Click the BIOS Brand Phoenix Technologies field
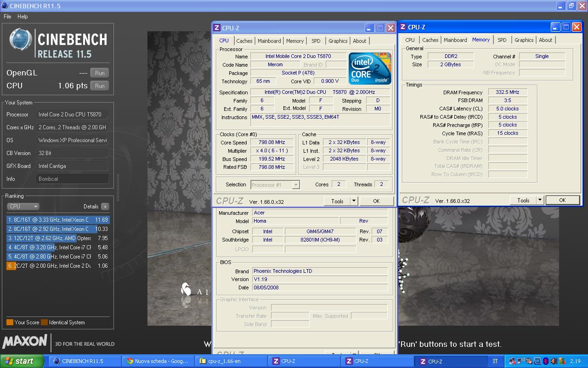The height and width of the screenshot is (368, 588). point(320,271)
